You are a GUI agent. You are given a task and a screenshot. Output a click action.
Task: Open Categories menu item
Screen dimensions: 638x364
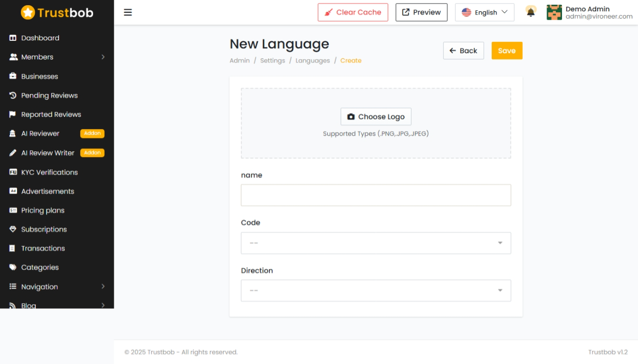click(x=40, y=267)
